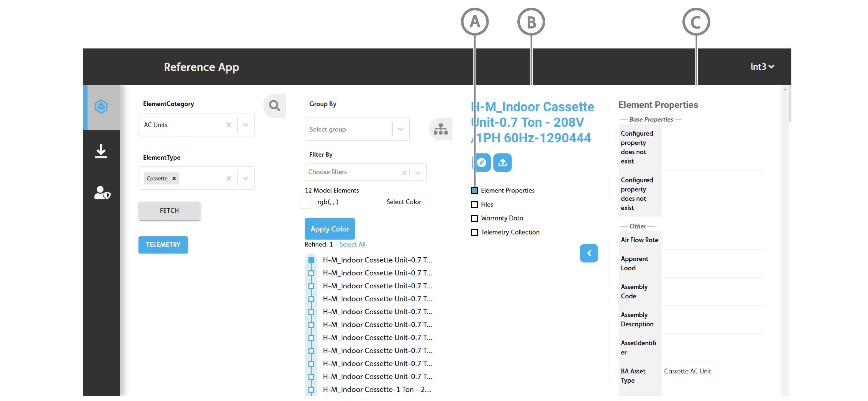The height and width of the screenshot is (401, 868).
Task: Click the magnifier search icon
Action: [274, 106]
